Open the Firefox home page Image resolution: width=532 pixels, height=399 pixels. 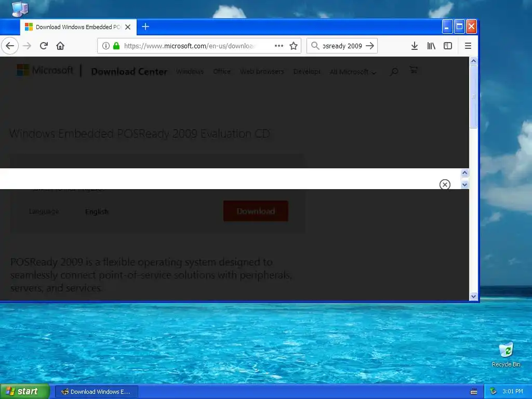(x=60, y=46)
